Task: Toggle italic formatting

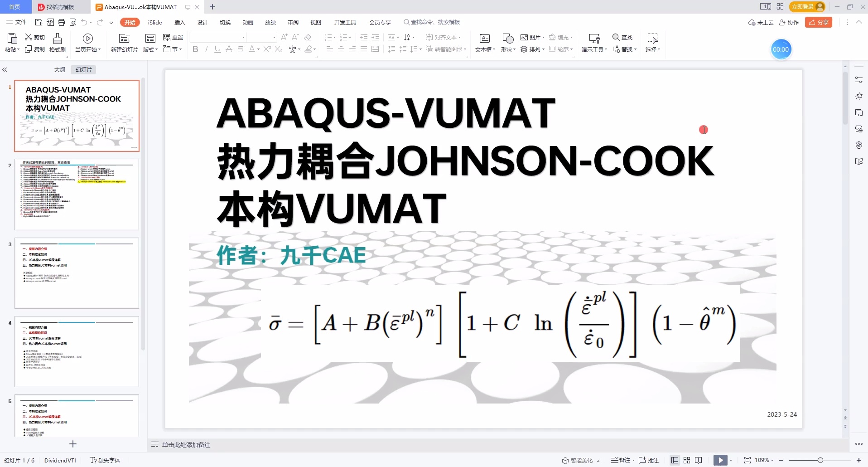Action: tap(206, 49)
